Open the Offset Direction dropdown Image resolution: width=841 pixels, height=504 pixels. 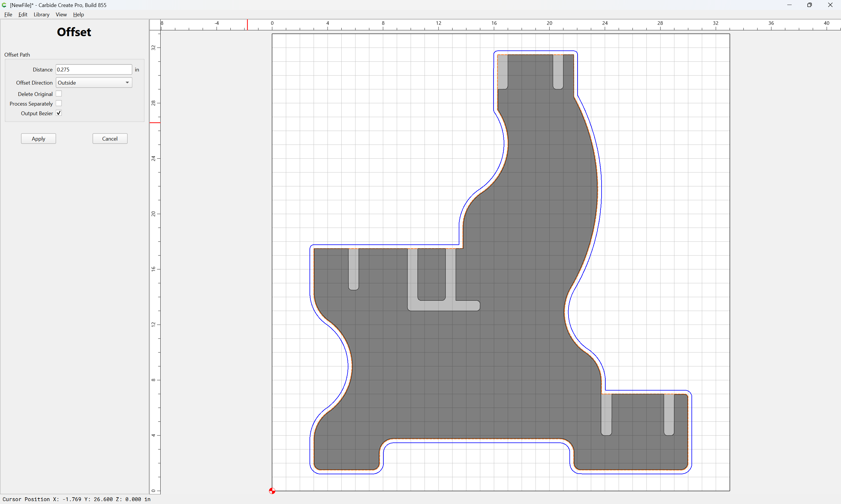click(x=94, y=83)
